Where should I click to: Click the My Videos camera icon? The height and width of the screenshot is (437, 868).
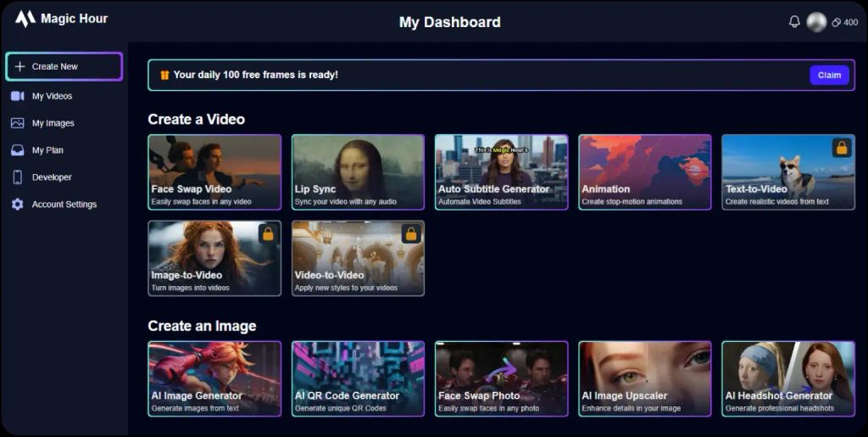[x=17, y=96]
